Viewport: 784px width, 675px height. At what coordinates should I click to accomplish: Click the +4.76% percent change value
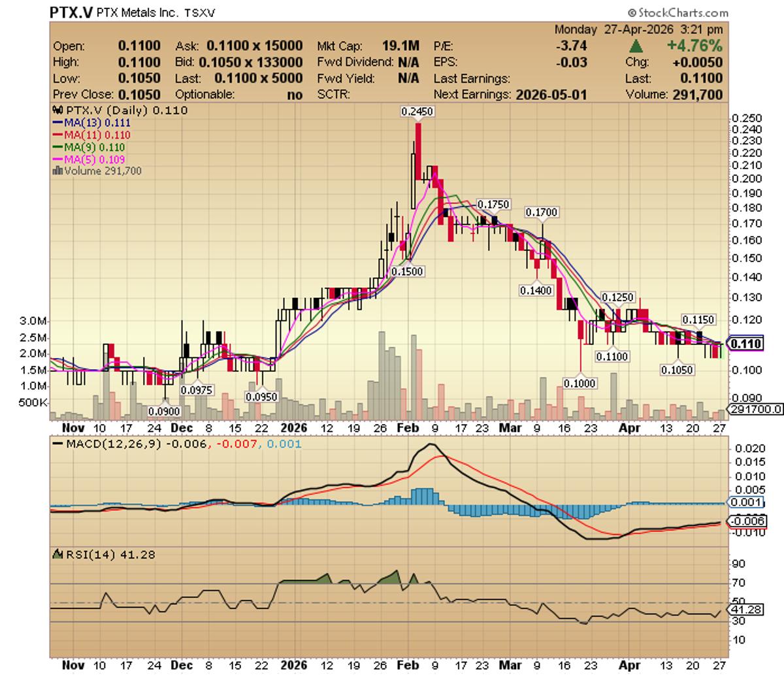(x=696, y=46)
